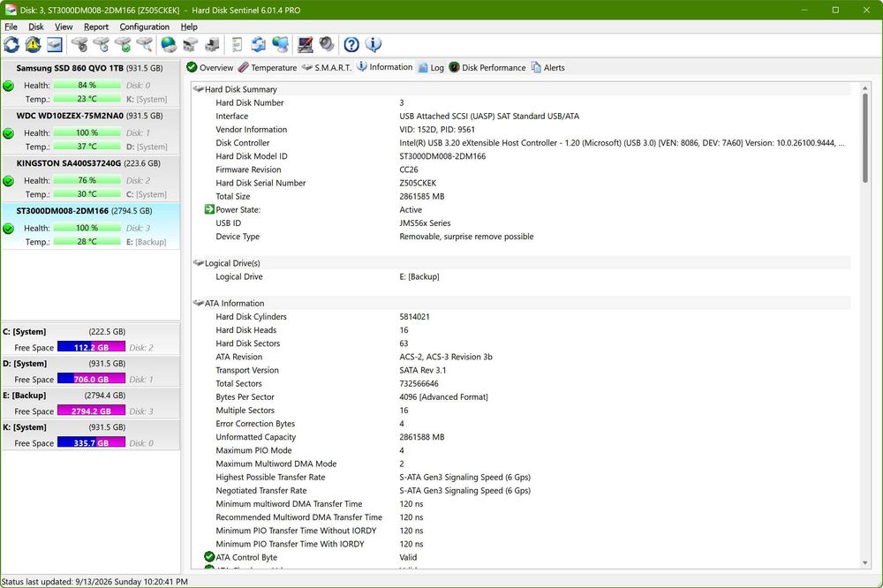Select the E: [Backup] partition entry
Screen dimensions: 883x588
tap(91, 403)
